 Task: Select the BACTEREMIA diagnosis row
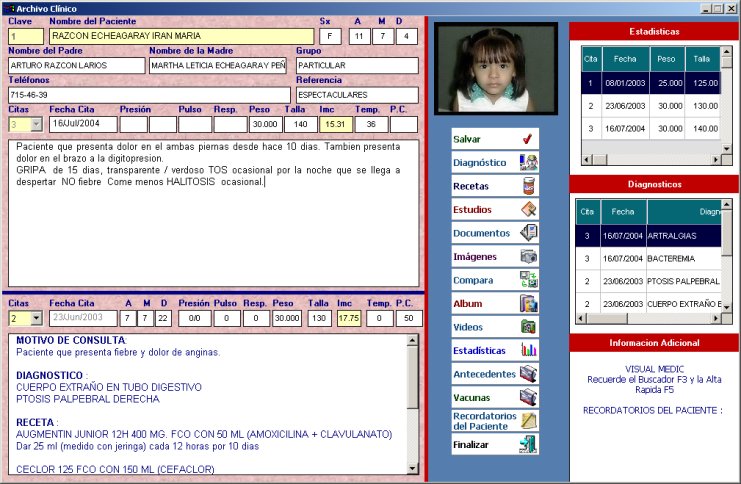[648, 259]
